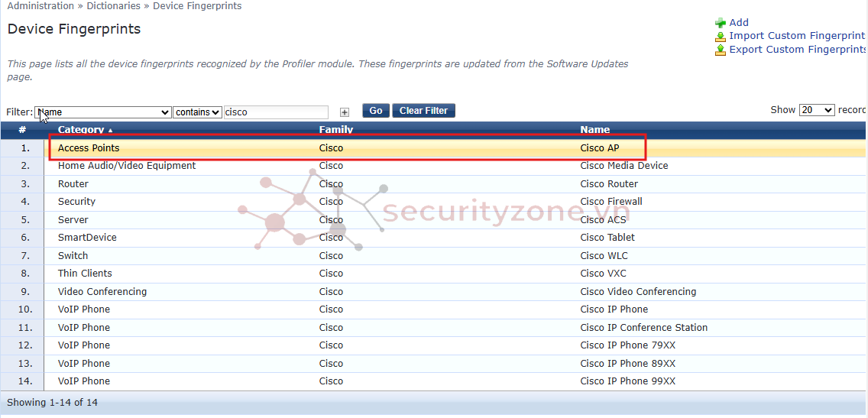Open the Show records count dropdown

pos(817,110)
